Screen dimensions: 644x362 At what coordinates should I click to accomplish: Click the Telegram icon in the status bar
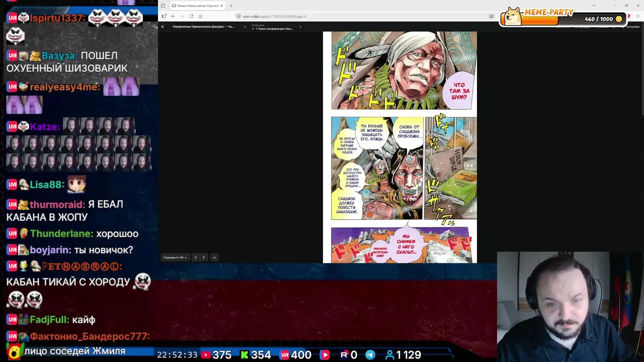click(370, 355)
